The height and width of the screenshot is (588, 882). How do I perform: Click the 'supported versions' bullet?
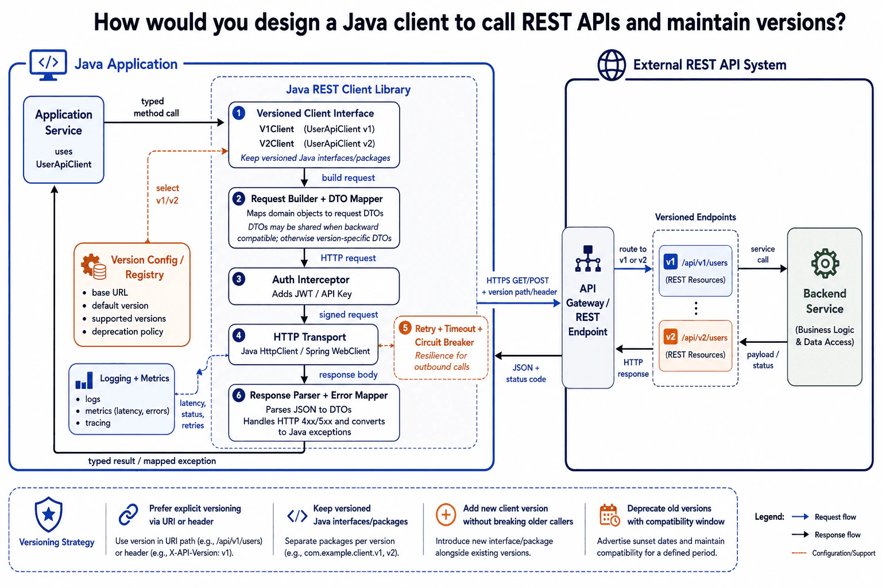point(128,319)
